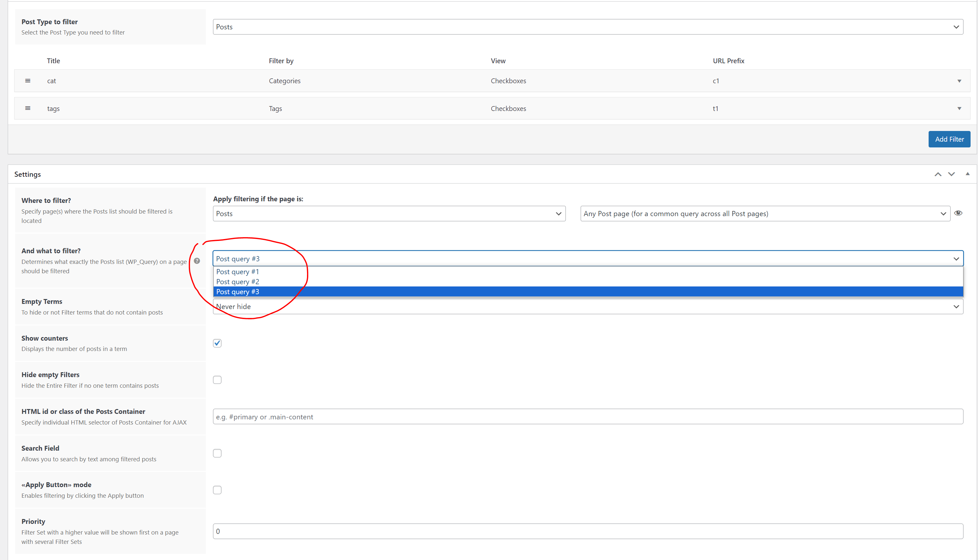Select Post query #1 option

tap(238, 272)
